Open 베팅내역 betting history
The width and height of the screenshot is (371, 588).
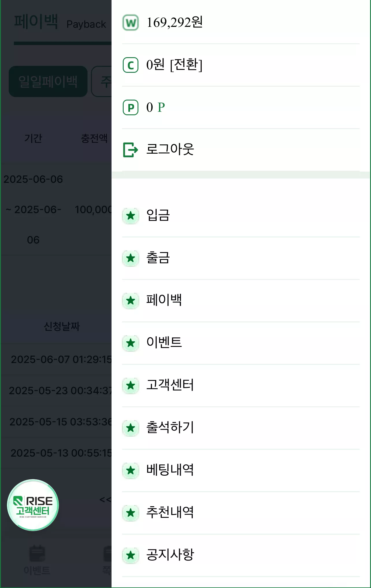pos(241,470)
